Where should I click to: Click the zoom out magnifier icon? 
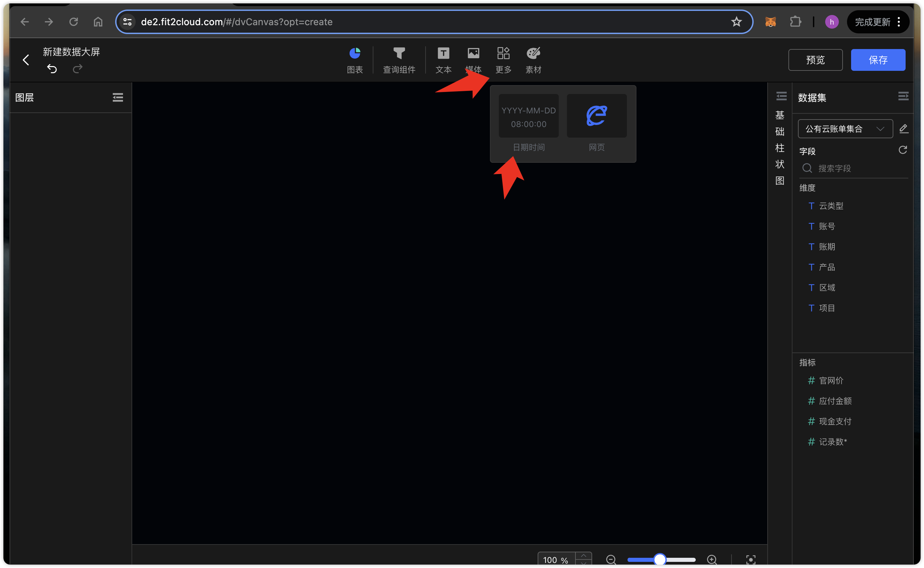[611, 560]
